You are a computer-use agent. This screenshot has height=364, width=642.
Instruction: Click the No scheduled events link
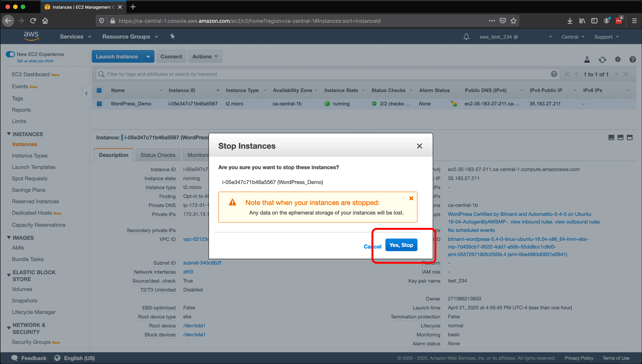tap(471, 230)
